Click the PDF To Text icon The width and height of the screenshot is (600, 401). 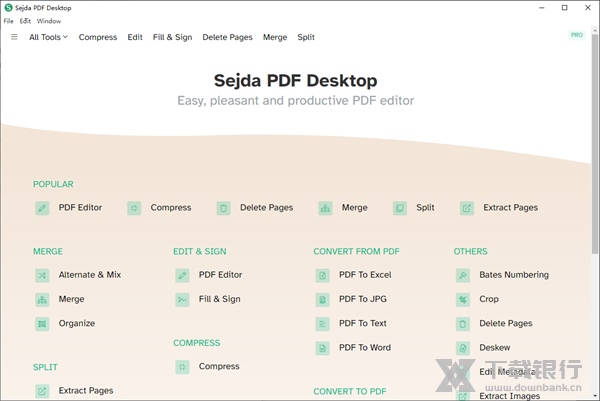tap(323, 324)
